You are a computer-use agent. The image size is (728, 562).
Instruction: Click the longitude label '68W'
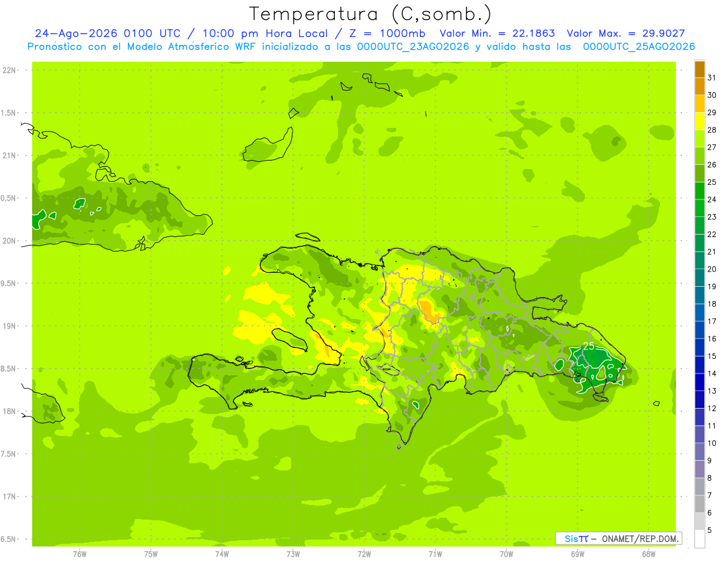click(649, 554)
